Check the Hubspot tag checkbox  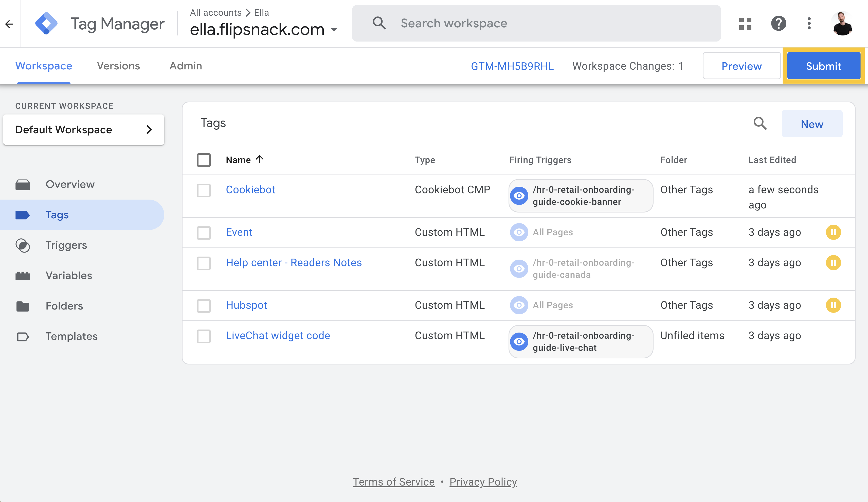[x=204, y=306]
